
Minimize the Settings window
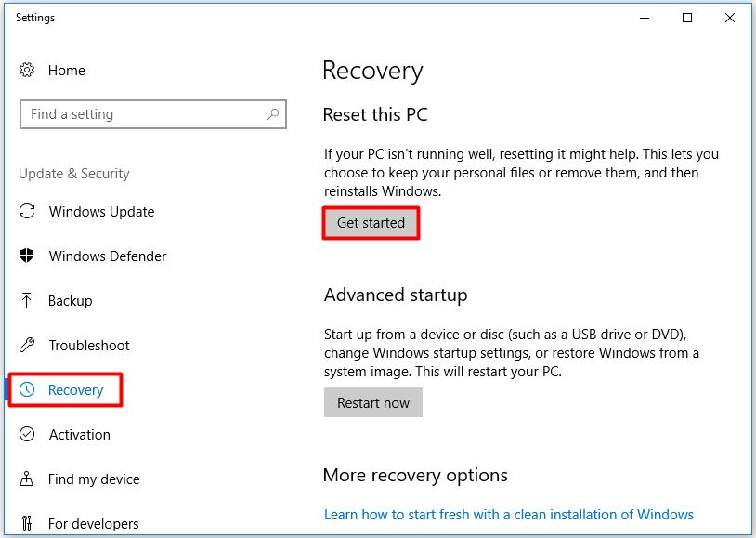pos(645,18)
